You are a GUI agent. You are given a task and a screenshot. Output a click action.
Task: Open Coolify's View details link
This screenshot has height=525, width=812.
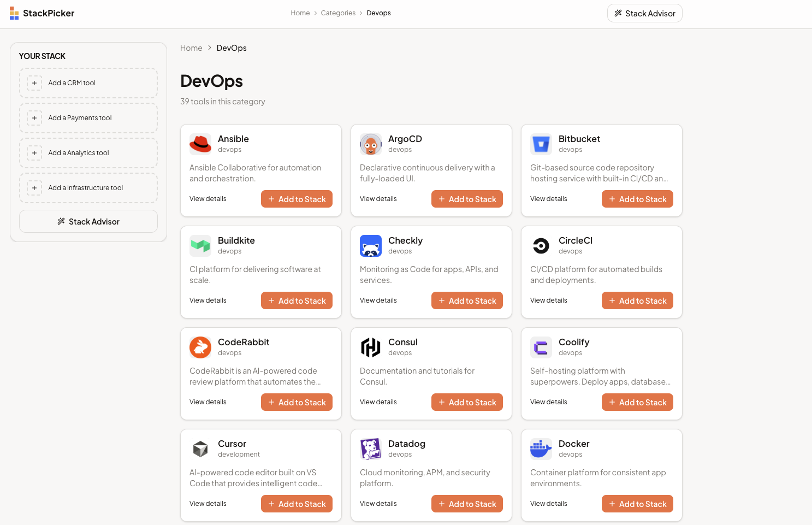click(548, 402)
